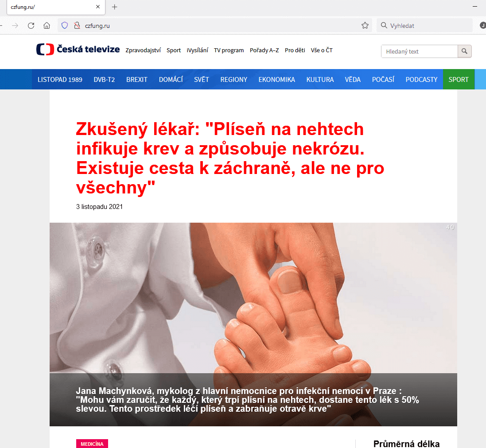Open the foot examination article image
The width and height of the screenshot is (486, 448).
253,324
